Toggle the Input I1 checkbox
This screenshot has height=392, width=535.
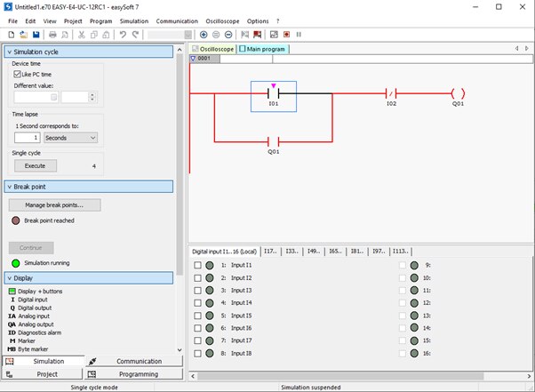197,266
